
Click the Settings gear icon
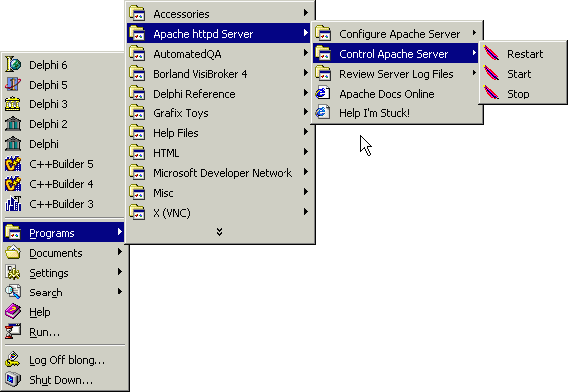click(x=13, y=273)
